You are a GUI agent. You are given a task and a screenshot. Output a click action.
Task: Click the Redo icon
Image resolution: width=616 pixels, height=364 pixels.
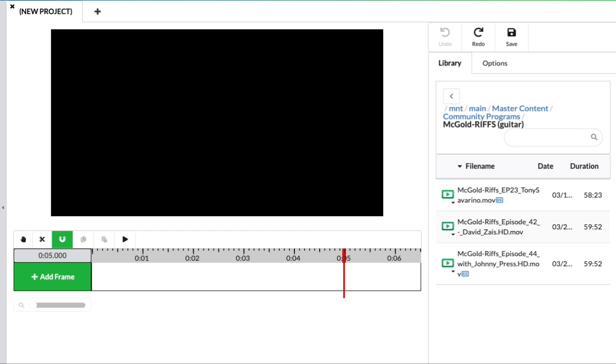(x=478, y=35)
